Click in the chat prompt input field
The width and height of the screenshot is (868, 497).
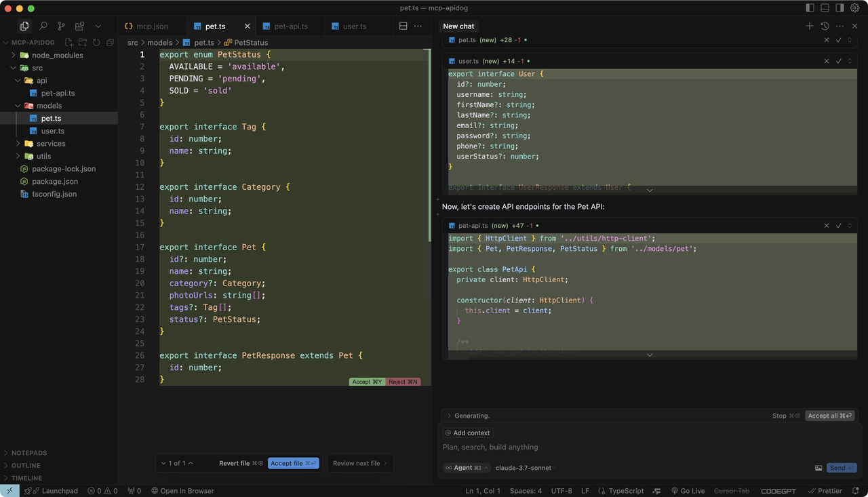click(x=650, y=448)
